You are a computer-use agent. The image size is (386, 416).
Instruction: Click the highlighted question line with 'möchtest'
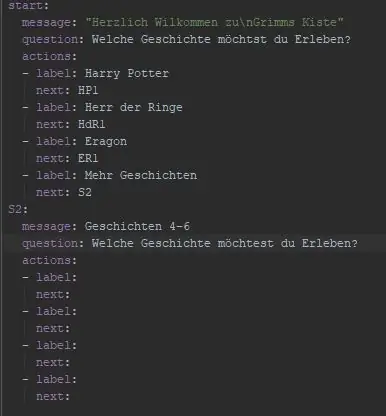(x=193, y=243)
